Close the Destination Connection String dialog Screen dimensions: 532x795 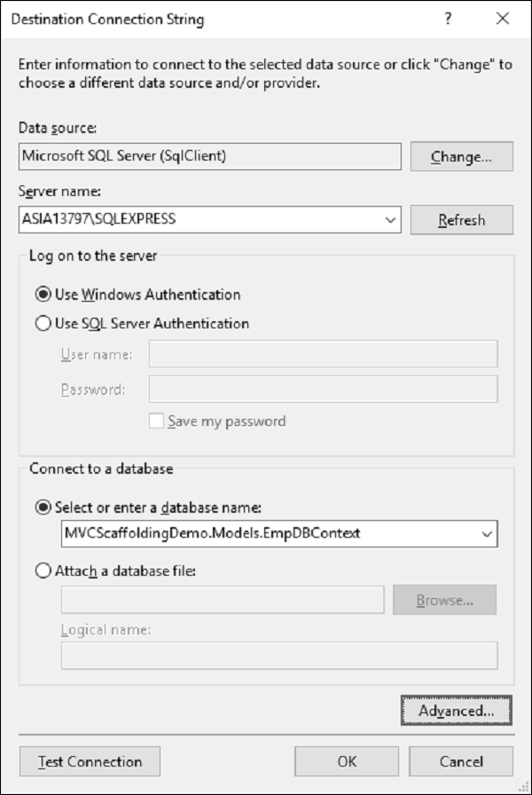click(504, 19)
